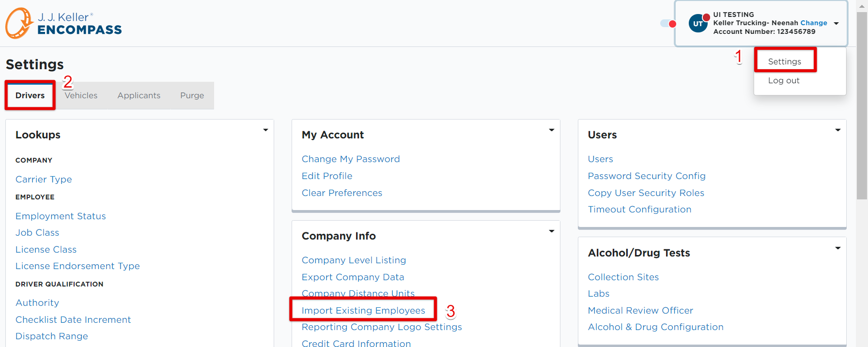Image resolution: width=868 pixels, height=347 pixels.
Task: Click the J. J. Keller Encompass logo
Action: click(x=63, y=23)
